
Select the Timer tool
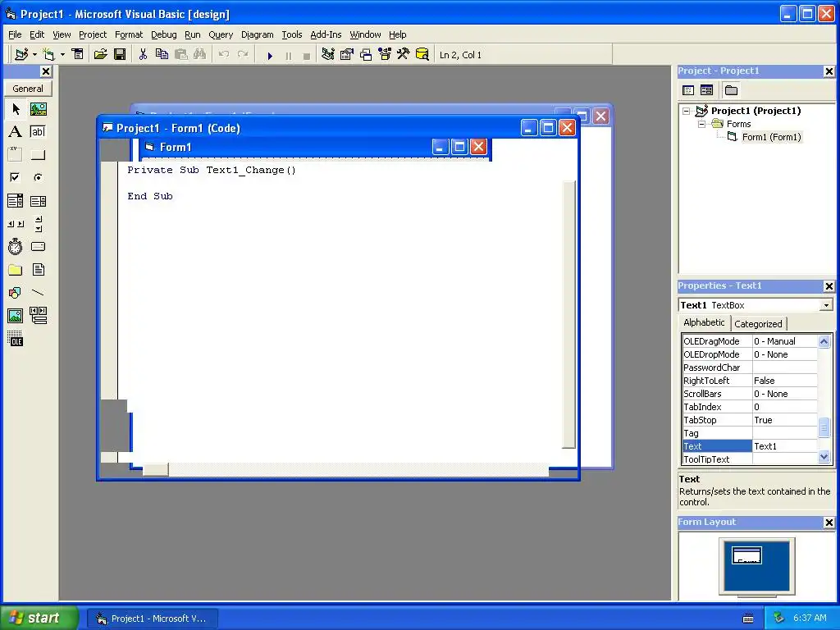16,246
